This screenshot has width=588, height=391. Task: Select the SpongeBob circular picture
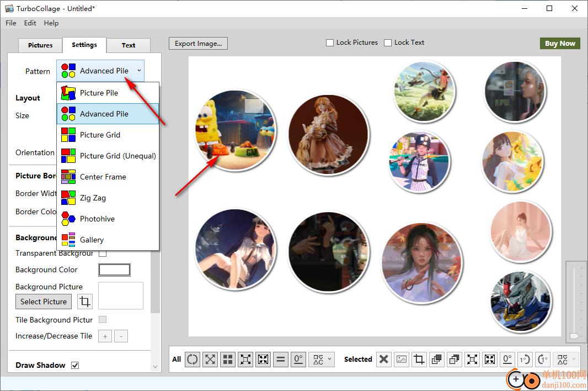[x=236, y=130]
